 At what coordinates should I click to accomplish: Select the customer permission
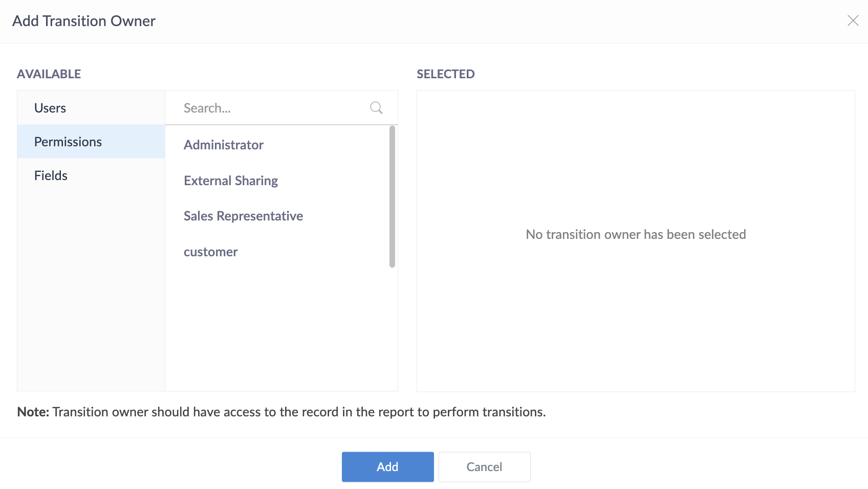(211, 252)
